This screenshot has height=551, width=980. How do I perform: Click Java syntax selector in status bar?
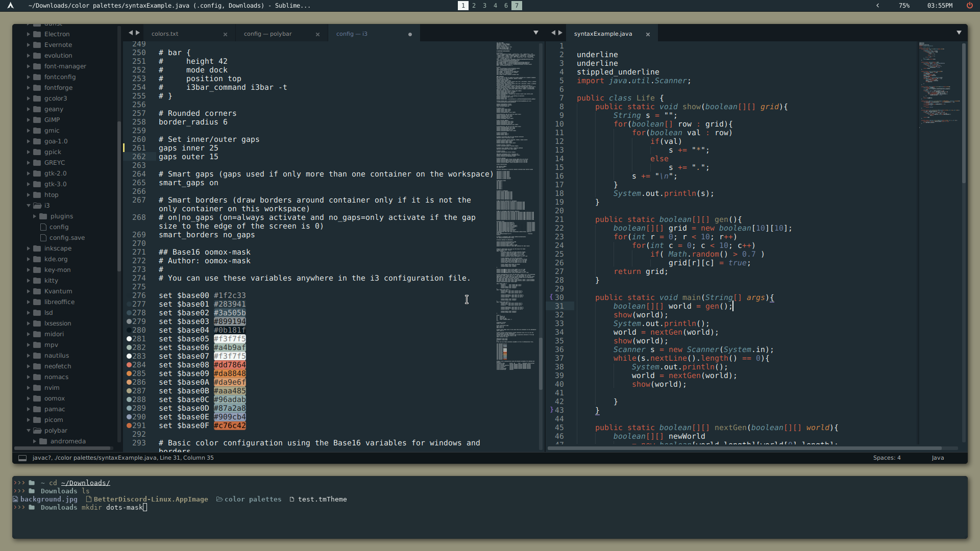click(938, 458)
